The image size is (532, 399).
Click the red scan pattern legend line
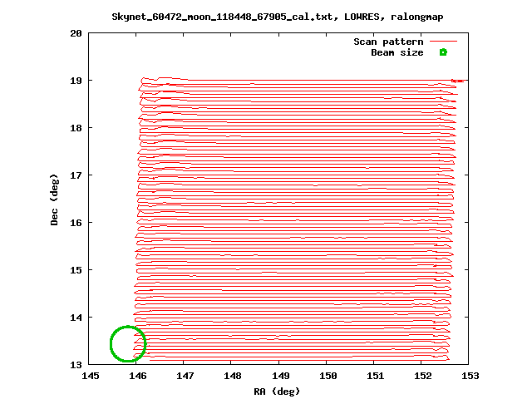(x=443, y=42)
